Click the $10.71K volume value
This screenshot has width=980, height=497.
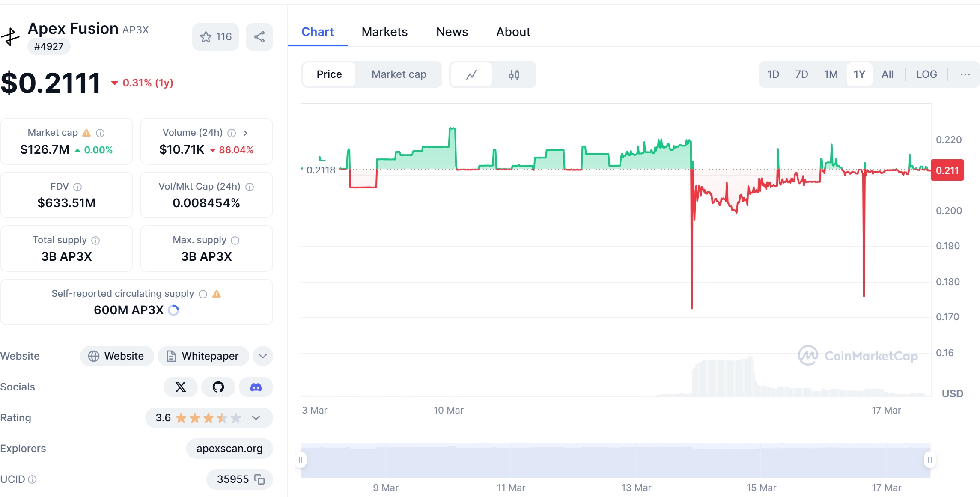(182, 150)
